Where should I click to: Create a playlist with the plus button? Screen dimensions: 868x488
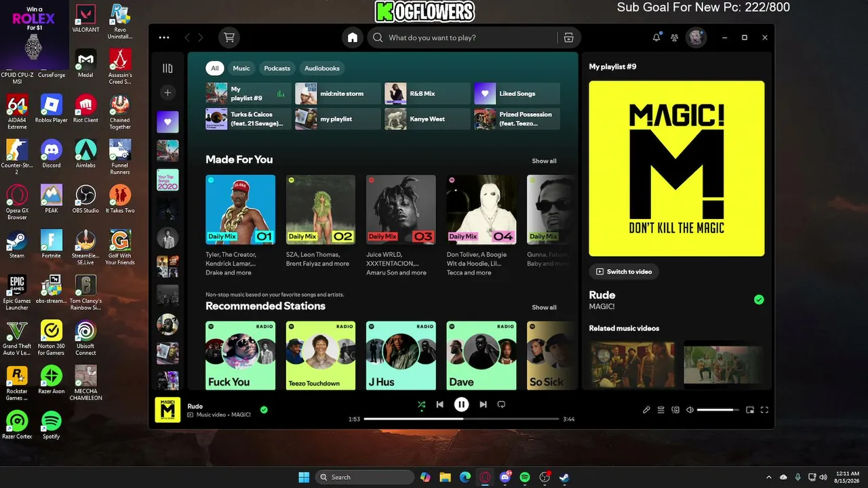point(167,92)
